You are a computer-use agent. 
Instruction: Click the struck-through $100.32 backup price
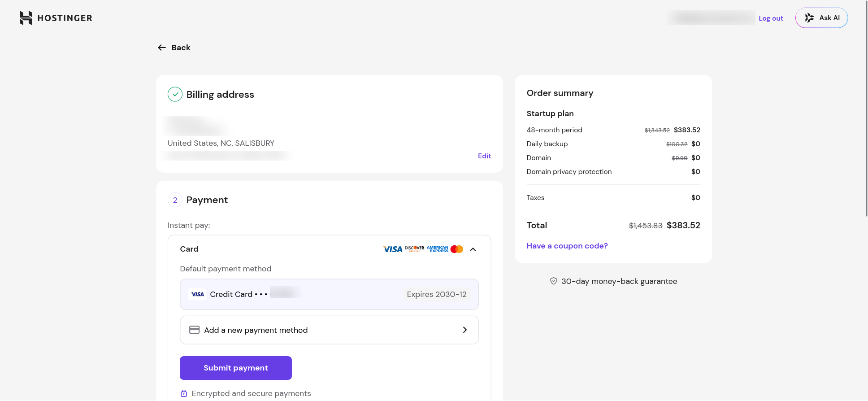point(677,144)
